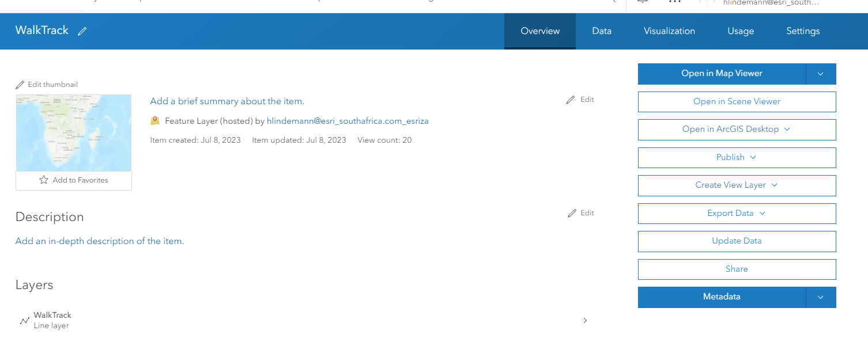
Task: Switch to the Visualization tab
Action: 669,31
